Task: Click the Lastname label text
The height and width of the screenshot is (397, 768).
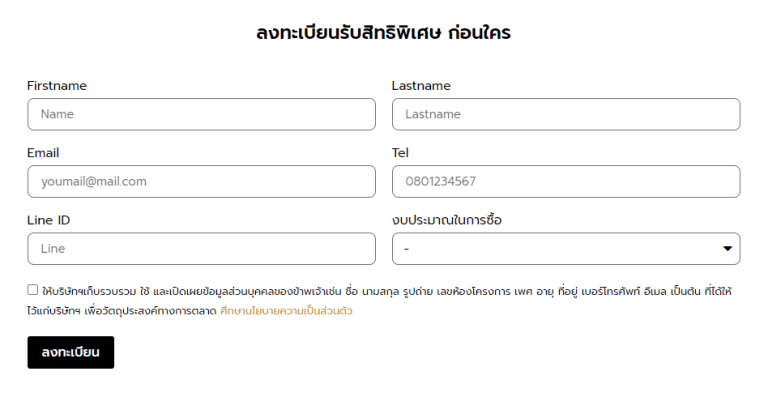Action: pos(421,86)
